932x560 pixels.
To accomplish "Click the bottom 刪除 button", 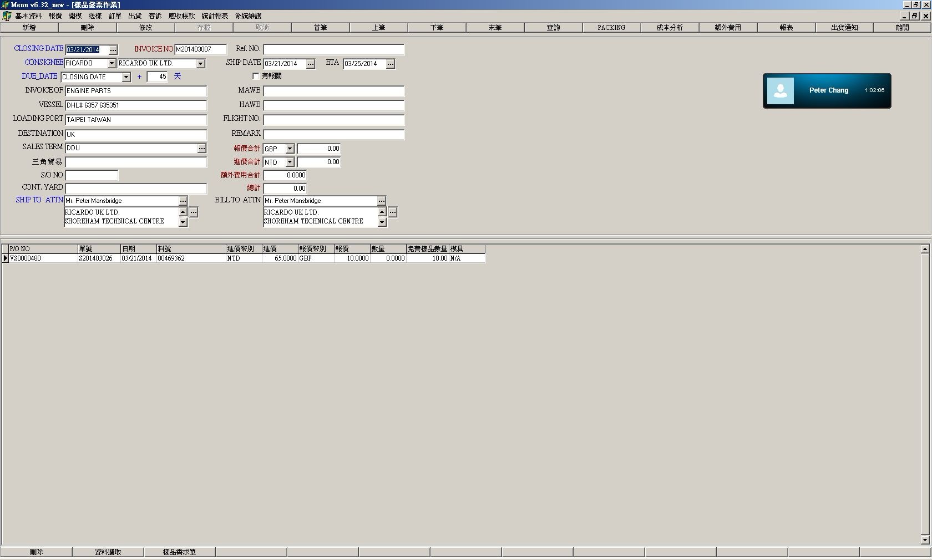I will point(36,552).
